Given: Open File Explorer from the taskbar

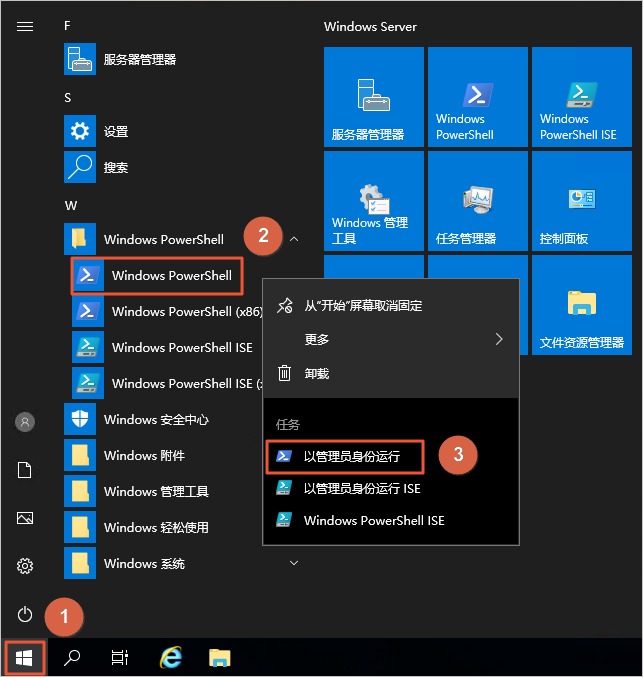Looking at the screenshot, I should coord(220,657).
